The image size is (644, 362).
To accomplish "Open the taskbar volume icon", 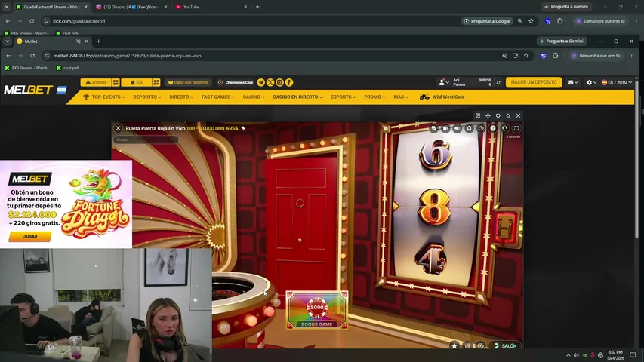I will click(576, 355).
